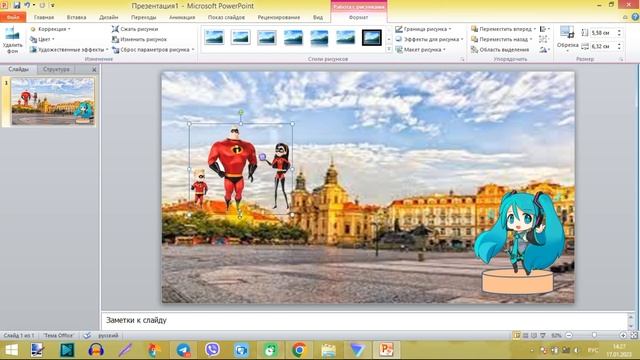Open Граница рисунка dropdown
This screenshot has height=360, width=640.
click(x=423, y=29)
